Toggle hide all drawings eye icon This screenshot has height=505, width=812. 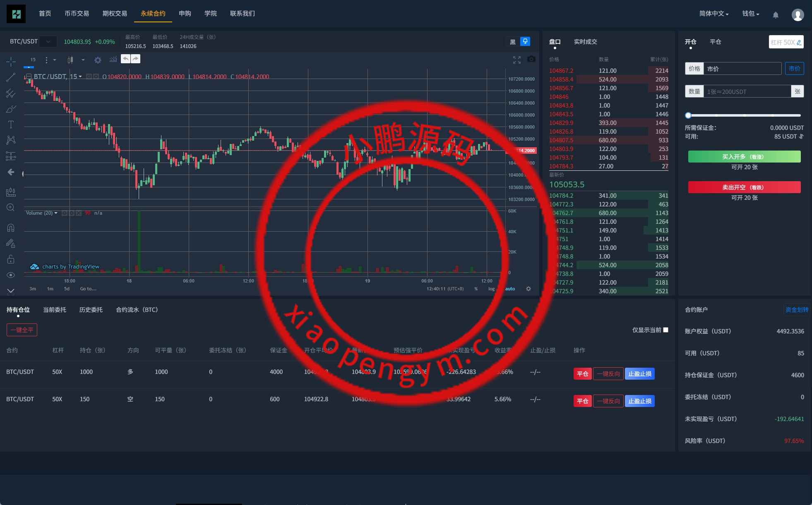11,275
